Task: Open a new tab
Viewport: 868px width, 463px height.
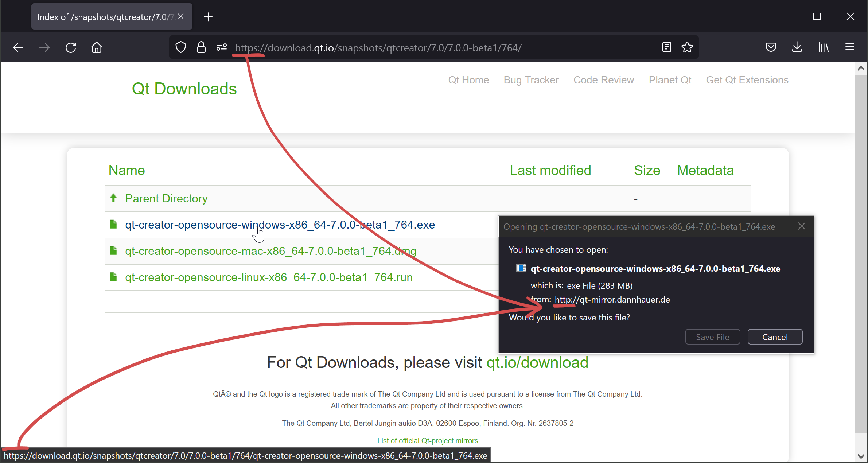Action: (x=208, y=17)
